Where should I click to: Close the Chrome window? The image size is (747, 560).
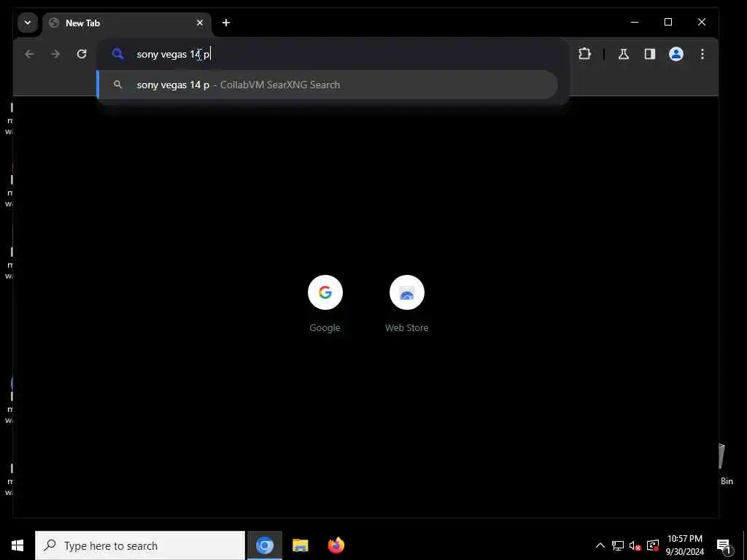click(701, 22)
